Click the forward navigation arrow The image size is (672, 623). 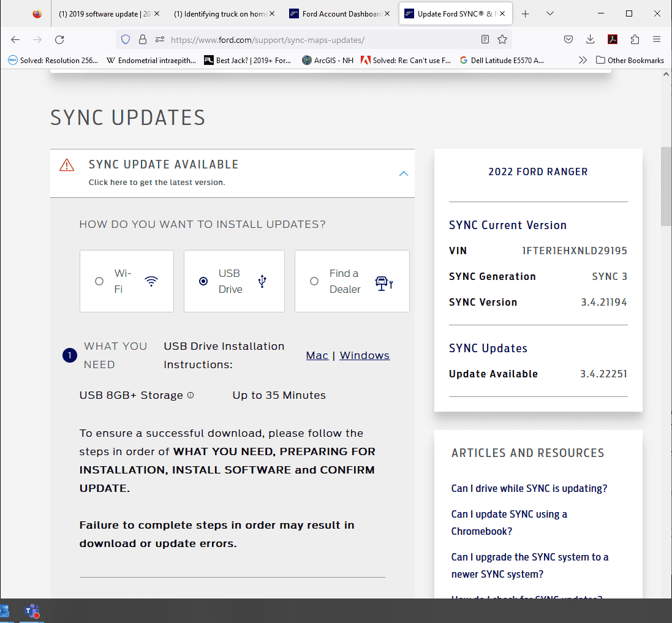coord(38,40)
